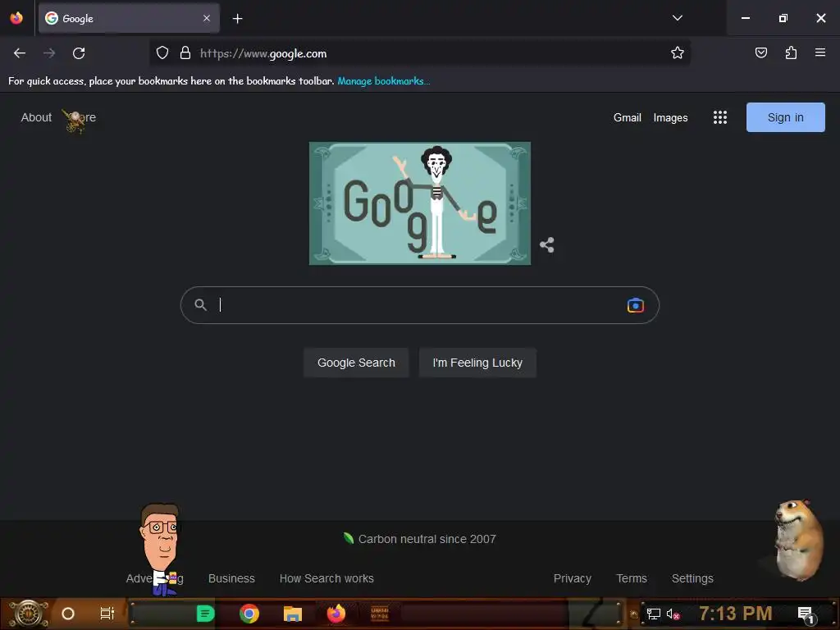Open Task View on taskbar

[x=107, y=614]
